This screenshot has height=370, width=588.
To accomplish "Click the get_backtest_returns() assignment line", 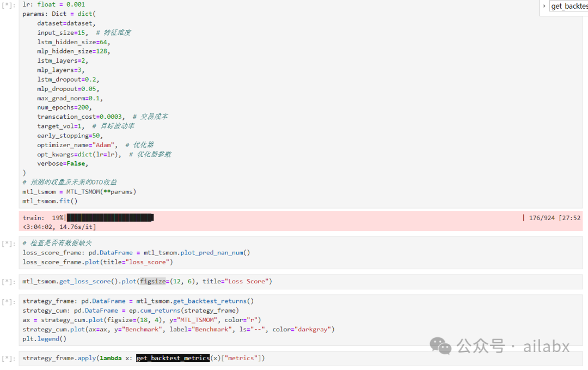I will tap(138, 301).
